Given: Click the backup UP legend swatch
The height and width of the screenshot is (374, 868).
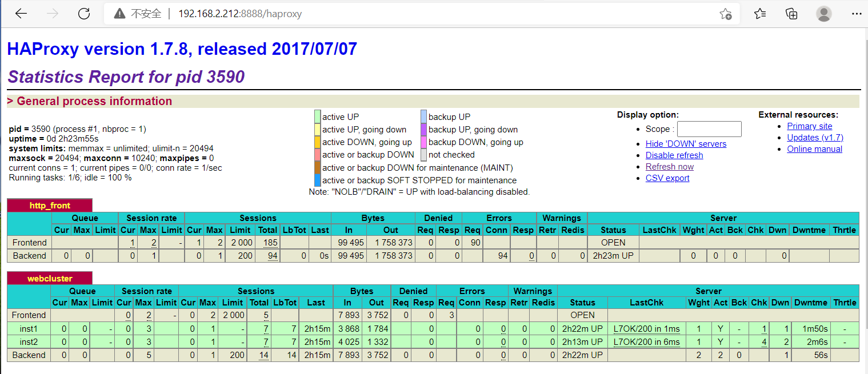Looking at the screenshot, I should click(x=423, y=116).
